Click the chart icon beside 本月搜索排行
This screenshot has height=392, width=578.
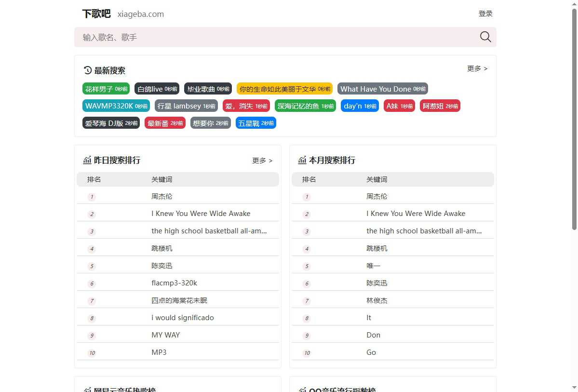tap(302, 160)
